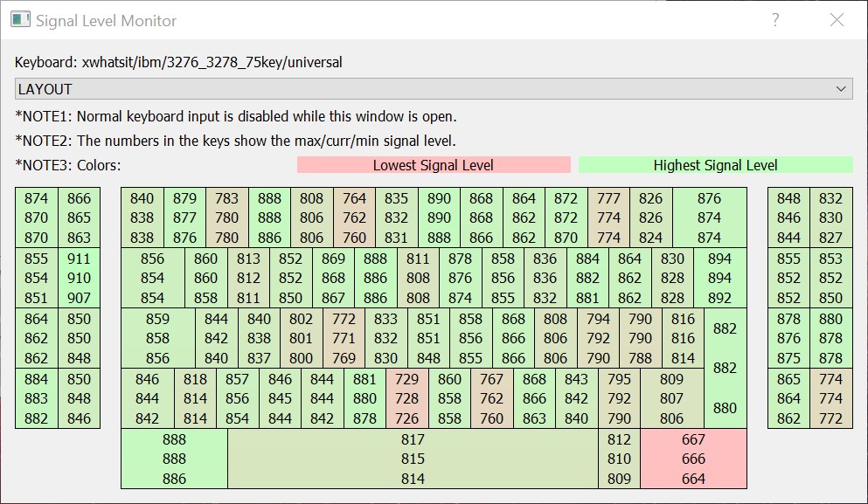Select the green Highest Signal Level legend
The height and width of the screenshot is (504, 868).
[x=716, y=164]
